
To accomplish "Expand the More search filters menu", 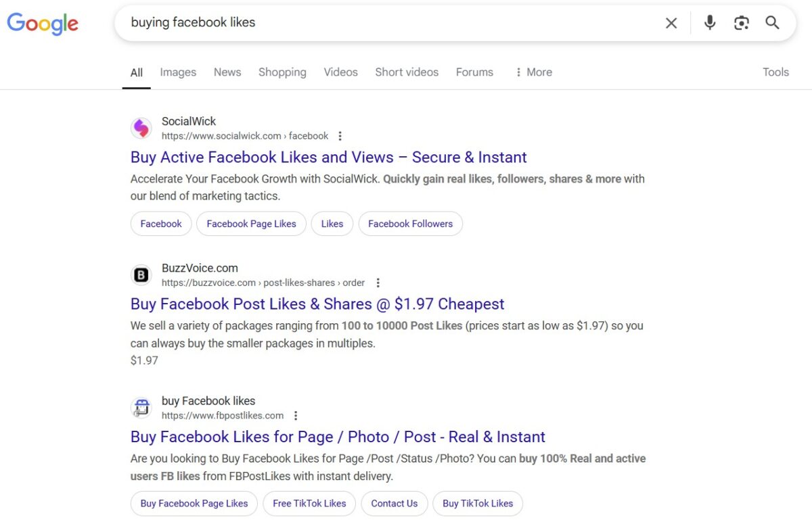I will tap(533, 72).
